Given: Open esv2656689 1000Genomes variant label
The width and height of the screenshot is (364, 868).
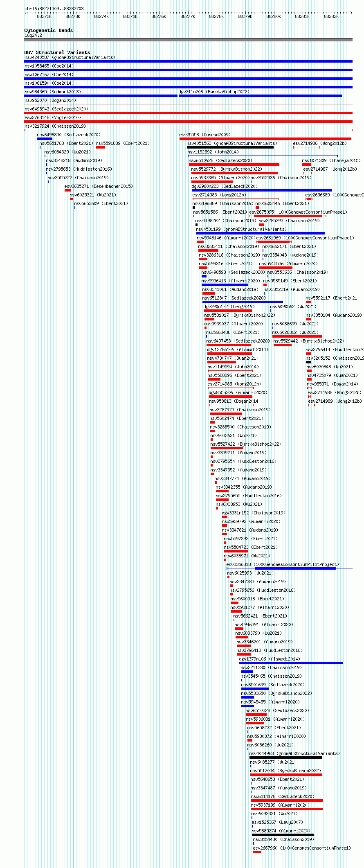Looking at the screenshot, I should click(335, 195).
